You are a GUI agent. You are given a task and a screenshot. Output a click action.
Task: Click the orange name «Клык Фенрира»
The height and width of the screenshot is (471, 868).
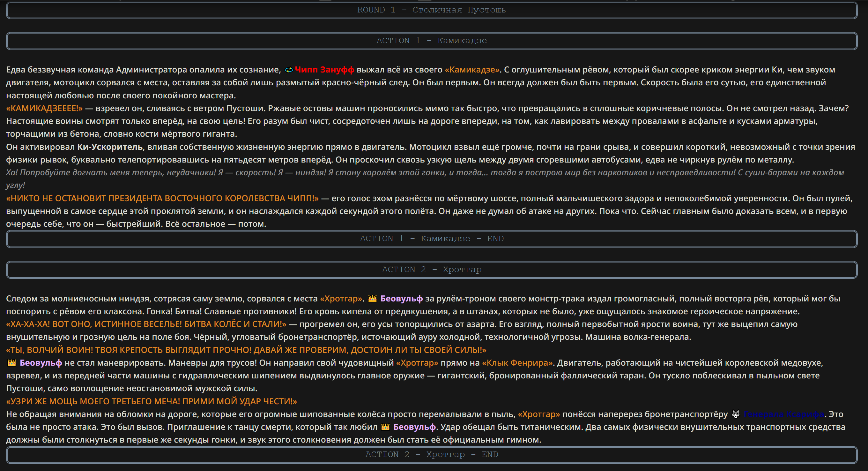pos(517,363)
